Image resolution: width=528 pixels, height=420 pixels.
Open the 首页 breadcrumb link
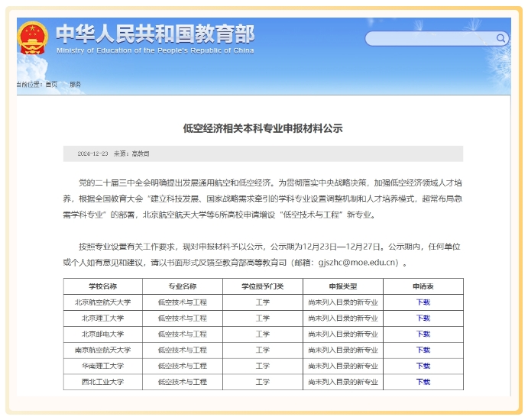[51, 84]
